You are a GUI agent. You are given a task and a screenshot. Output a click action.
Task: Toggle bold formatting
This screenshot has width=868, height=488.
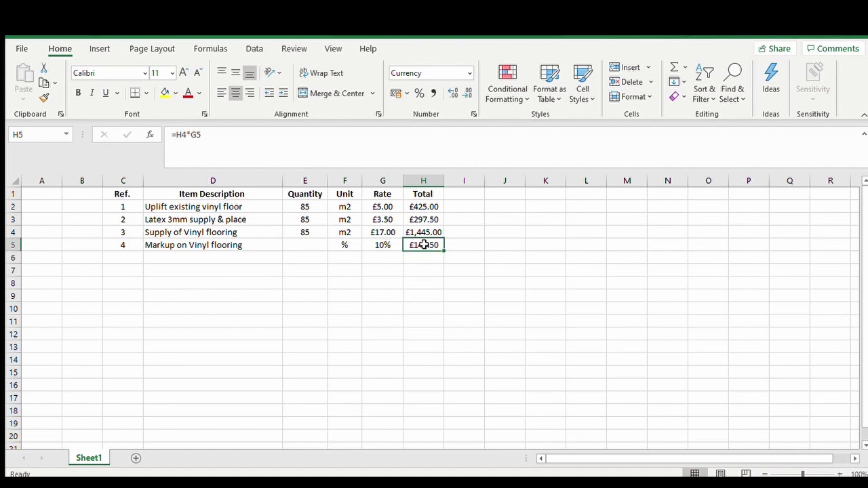pos(78,93)
